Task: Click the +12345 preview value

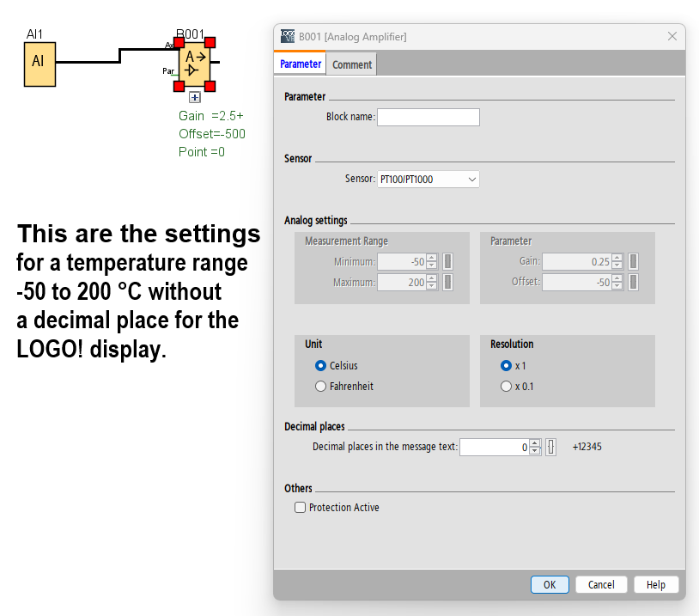Action: [587, 447]
